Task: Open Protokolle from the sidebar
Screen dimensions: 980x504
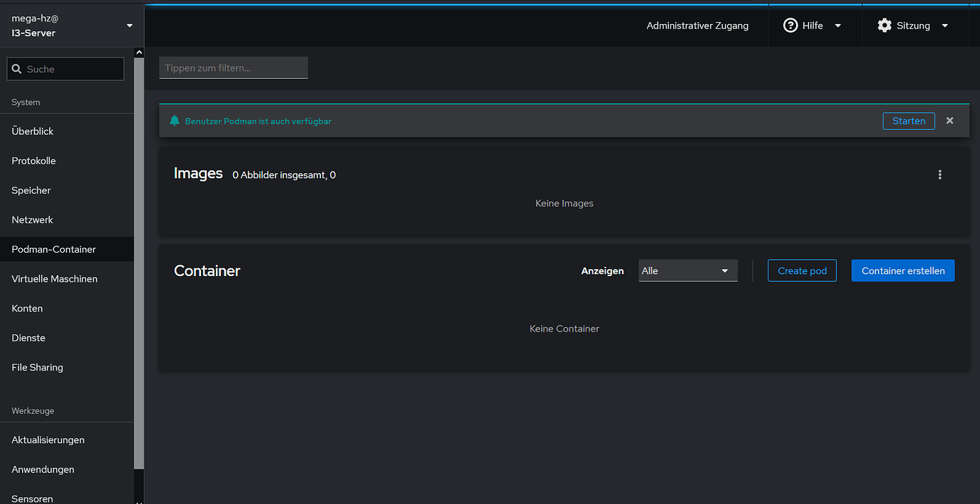Action: click(33, 160)
